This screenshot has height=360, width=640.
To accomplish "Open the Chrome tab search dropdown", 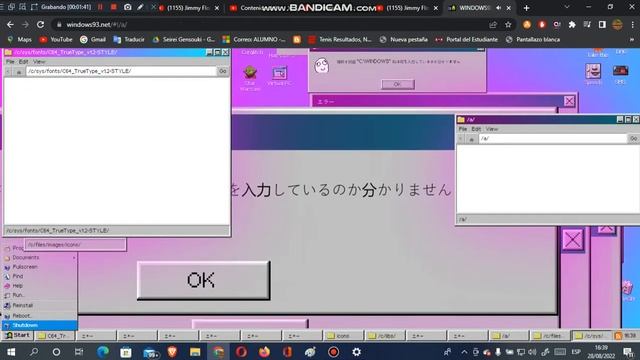I will click(x=567, y=7).
